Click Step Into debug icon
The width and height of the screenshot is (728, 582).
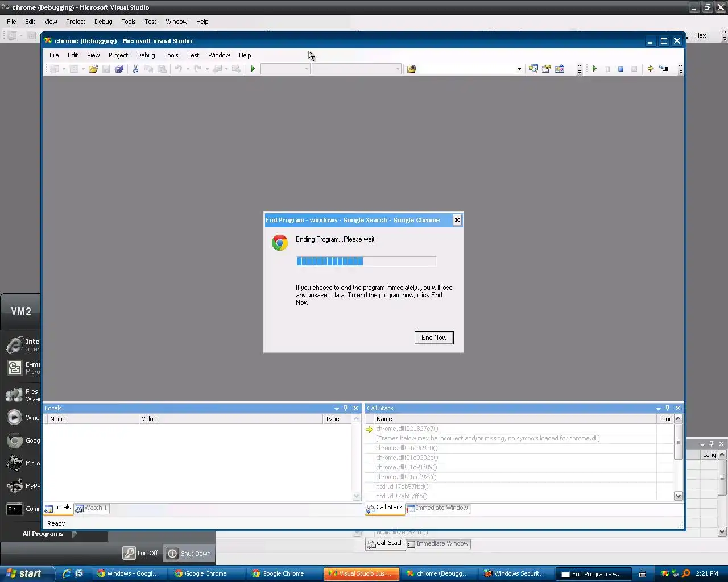point(664,69)
